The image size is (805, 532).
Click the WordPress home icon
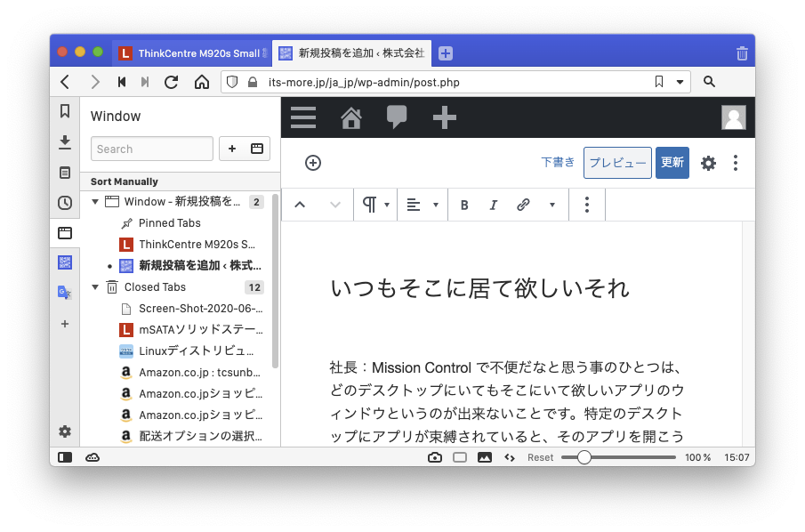(351, 117)
